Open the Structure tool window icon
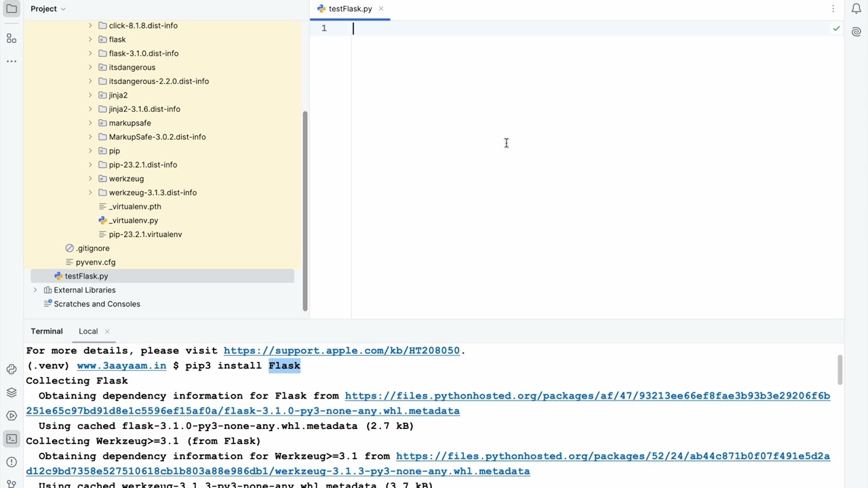 (12, 39)
